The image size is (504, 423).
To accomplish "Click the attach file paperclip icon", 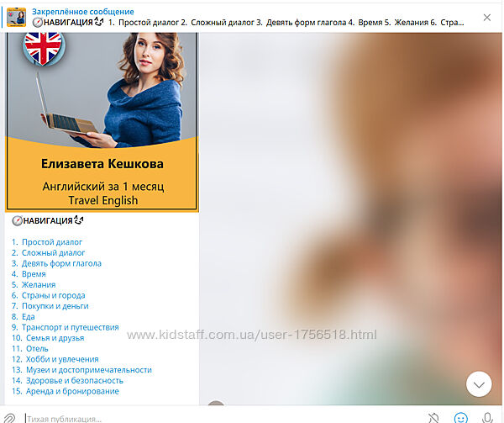I will coord(10,418).
